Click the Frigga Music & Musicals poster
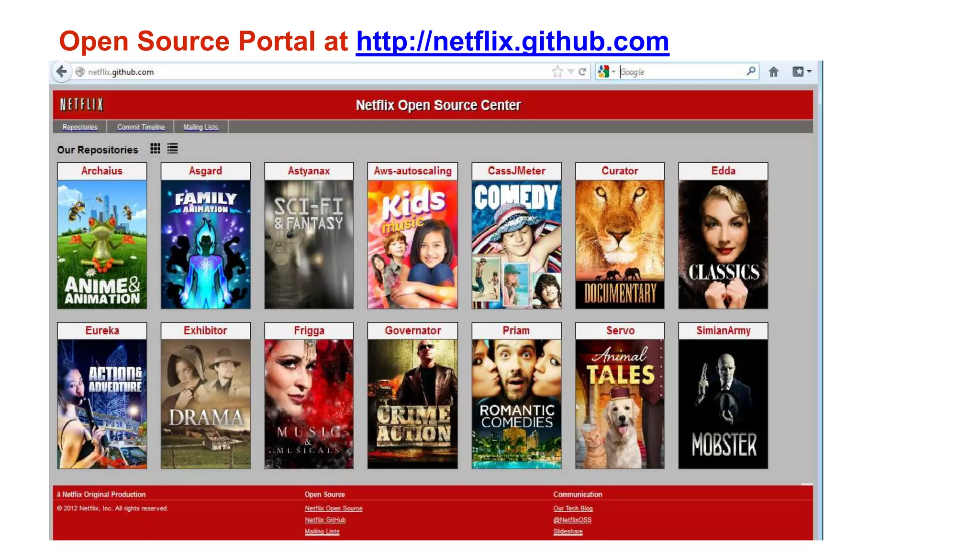Screen dimensions: 980x551 (x=309, y=404)
